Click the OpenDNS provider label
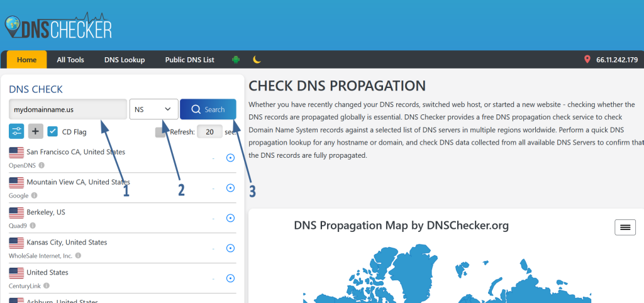The height and width of the screenshot is (303, 644). pos(23,165)
